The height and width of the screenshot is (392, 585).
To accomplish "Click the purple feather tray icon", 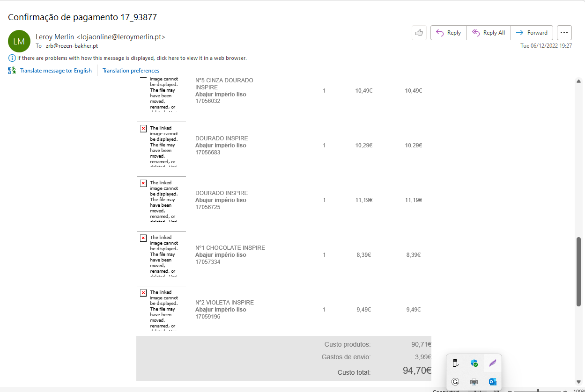I will point(492,363).
